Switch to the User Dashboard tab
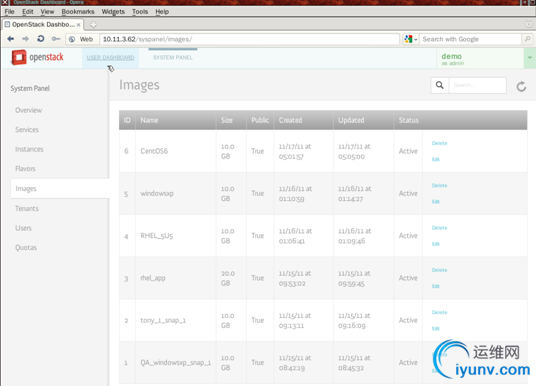Screen dimensions: 536x386 pyautogui.click(x=110, y=57)
